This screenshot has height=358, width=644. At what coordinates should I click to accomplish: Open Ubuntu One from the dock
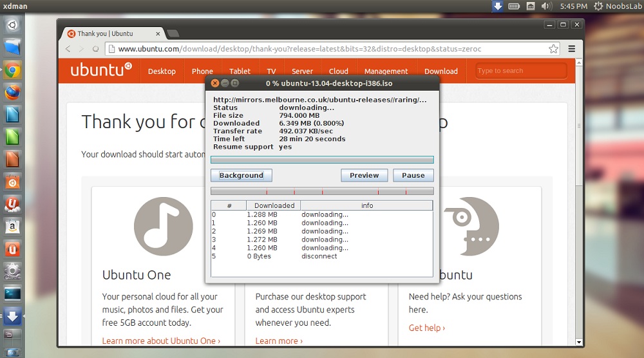[12, 204]
